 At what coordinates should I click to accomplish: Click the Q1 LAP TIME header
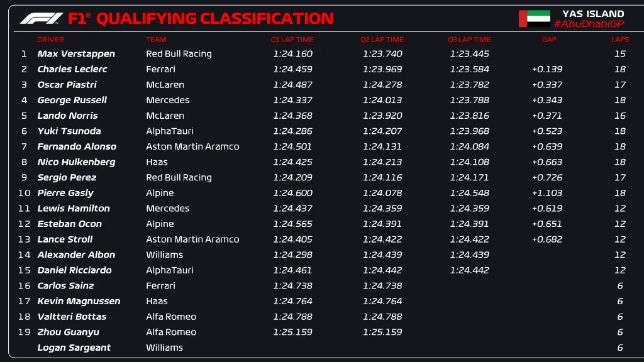292,40
